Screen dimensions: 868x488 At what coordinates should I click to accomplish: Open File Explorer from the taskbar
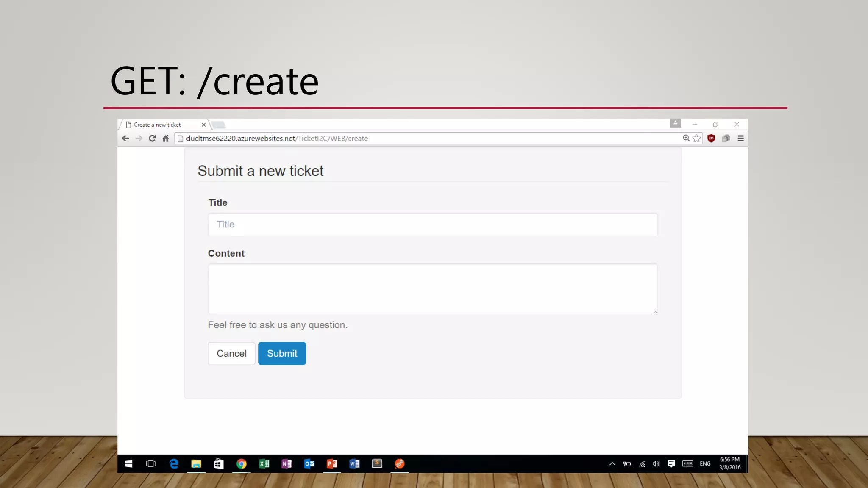click(x=196, y=464)
